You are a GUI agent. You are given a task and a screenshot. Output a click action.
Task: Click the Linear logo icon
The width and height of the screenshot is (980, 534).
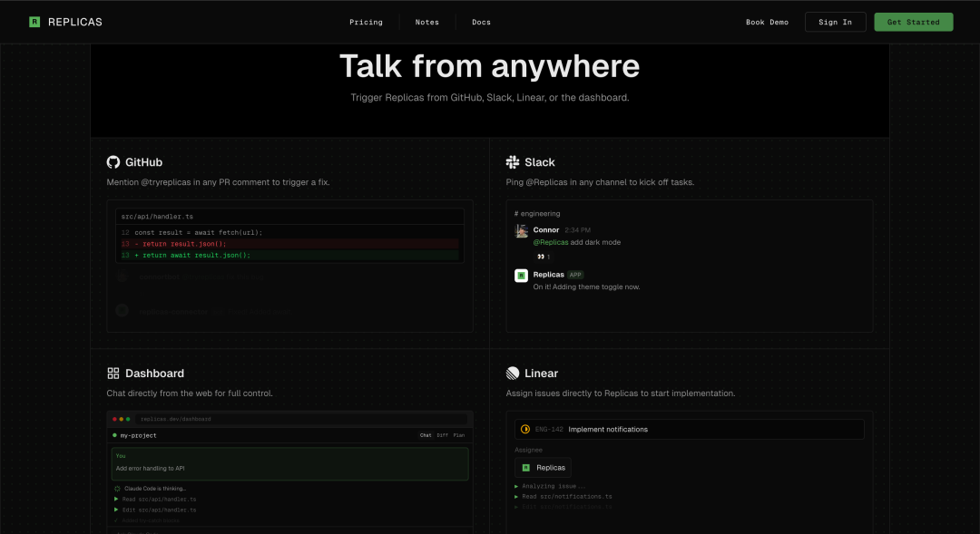[513, 374]
